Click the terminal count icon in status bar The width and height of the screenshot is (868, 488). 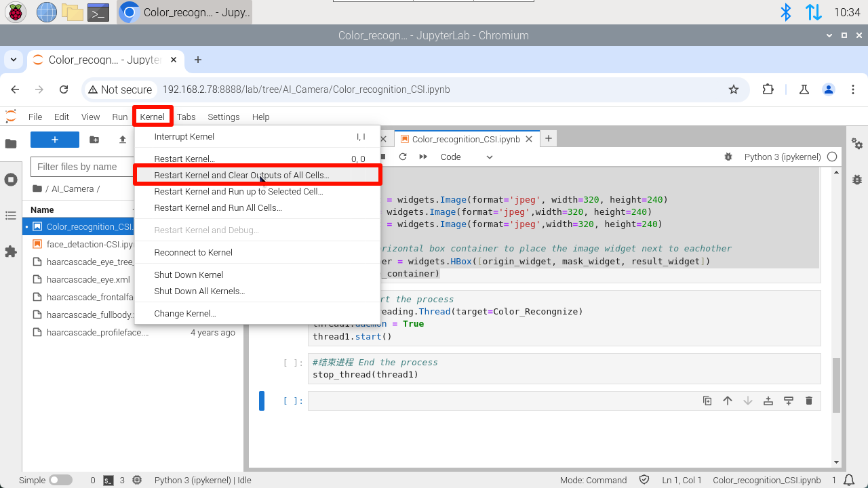click(108, 480)
